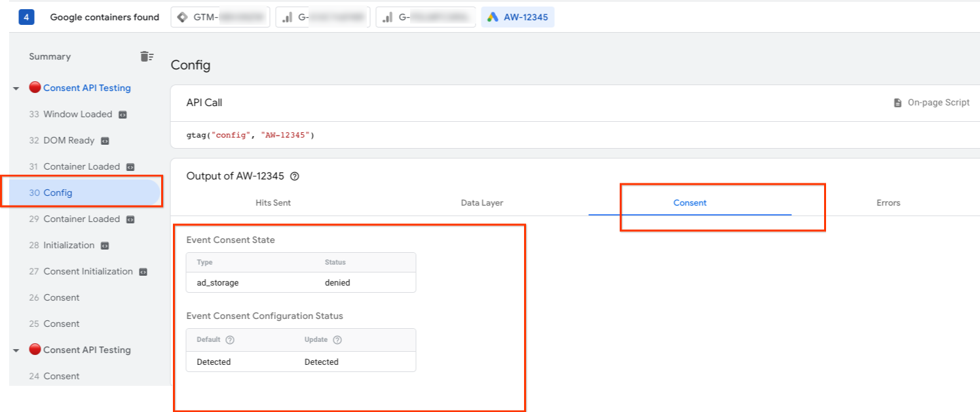Click help icon beside Output of AW-12345
This screenshot has height=412, width=980.
coord(295,176)
